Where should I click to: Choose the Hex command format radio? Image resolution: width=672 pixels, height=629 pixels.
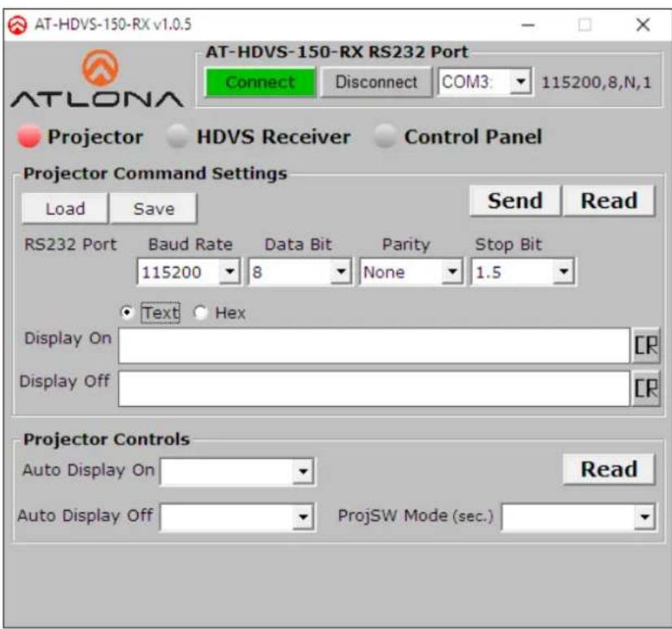(200, 312)
